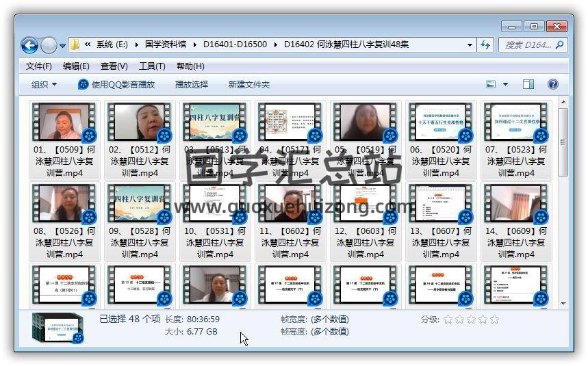Click the 新建文件夹 button
The height and width of the screenshot is (366, 588).
pyautogui.click(x=249, y=84)
